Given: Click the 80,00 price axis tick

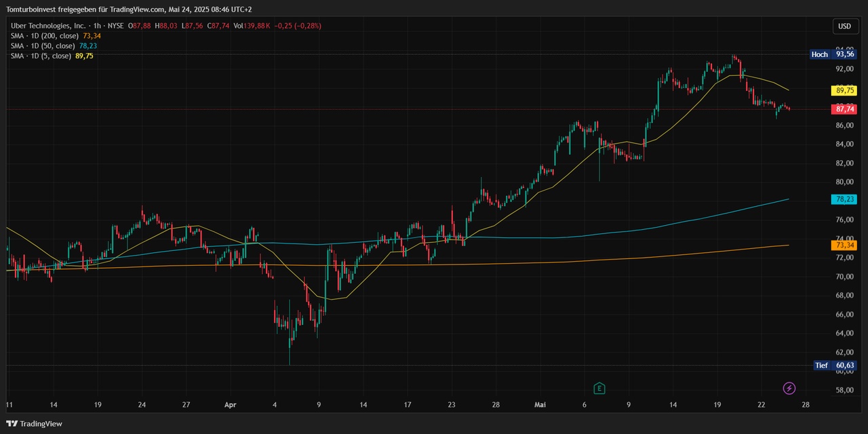Looking at the screenshot, I should point(844,182).
